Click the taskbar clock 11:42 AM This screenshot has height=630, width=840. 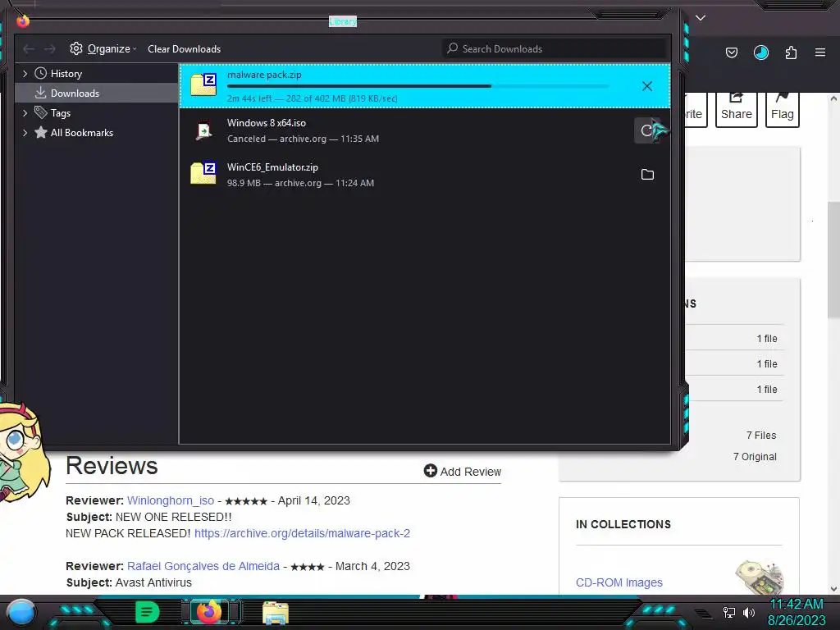point(797,605)
